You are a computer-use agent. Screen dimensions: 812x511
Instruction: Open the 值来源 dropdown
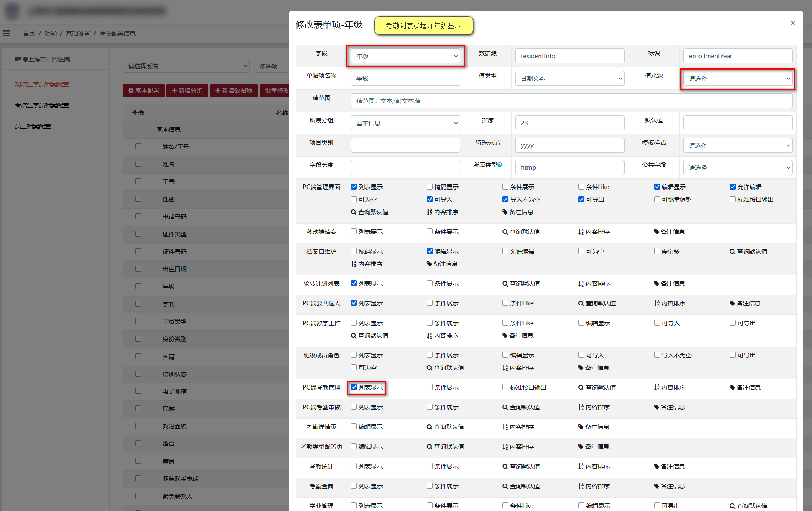(738, 79)
